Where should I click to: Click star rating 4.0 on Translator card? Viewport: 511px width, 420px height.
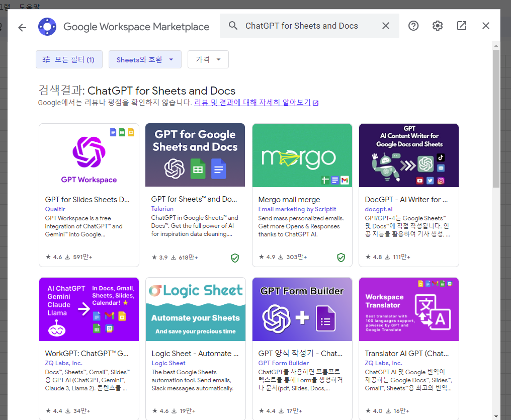tap(374, 411)
